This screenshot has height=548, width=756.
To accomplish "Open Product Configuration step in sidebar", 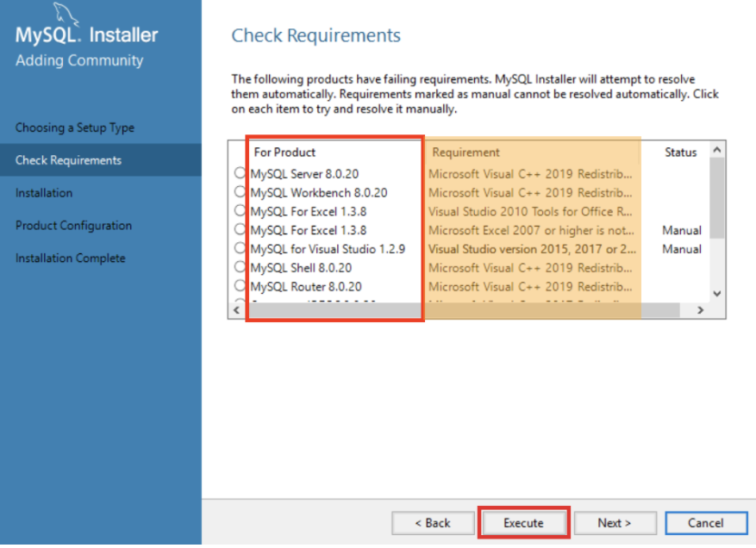I will (73, 225).
